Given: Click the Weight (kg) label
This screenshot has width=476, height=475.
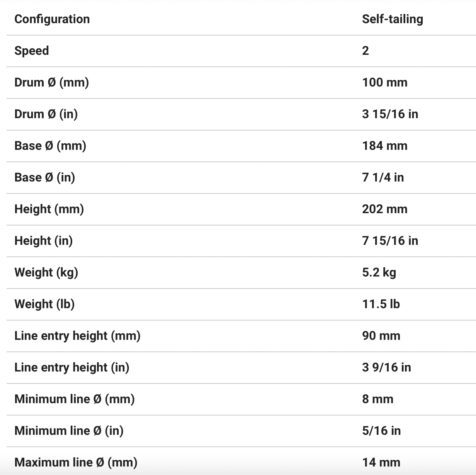Looking at the screenshot, I should (x=46, y=272).
